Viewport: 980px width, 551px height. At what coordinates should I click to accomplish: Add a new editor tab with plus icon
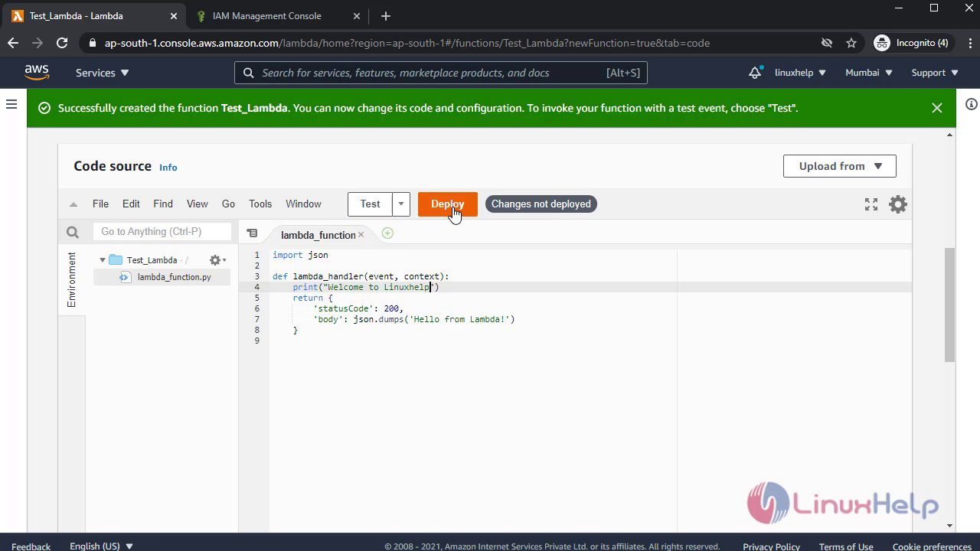[x=387, y=233]
